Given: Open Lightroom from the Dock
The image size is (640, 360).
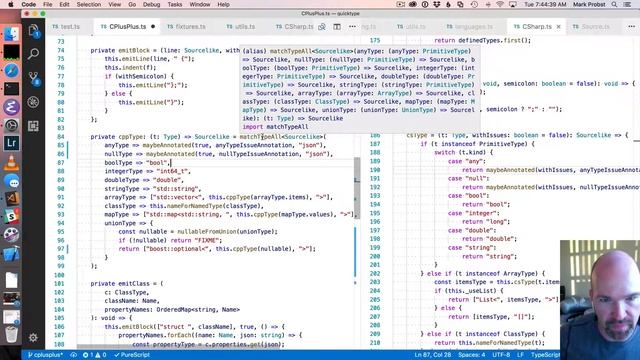Looking at the screenshot, I should (11, 143).
